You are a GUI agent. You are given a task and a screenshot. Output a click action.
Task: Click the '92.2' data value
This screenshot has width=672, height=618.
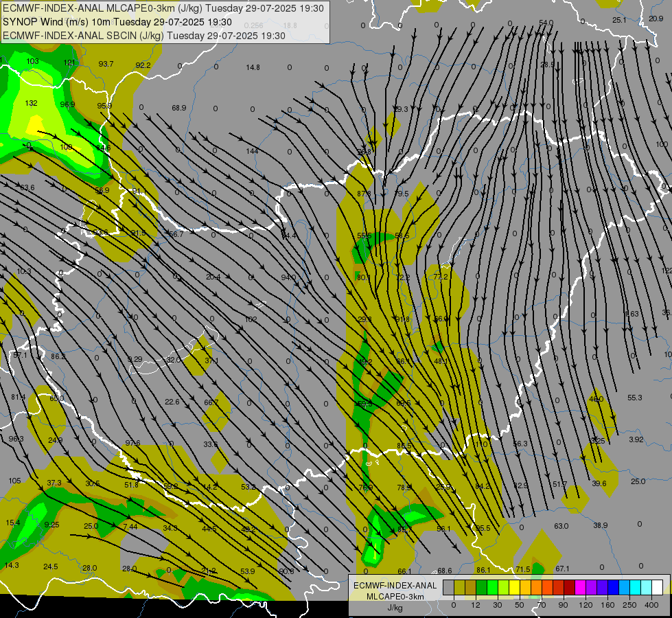pyautogui.click(x=143, y=65)
